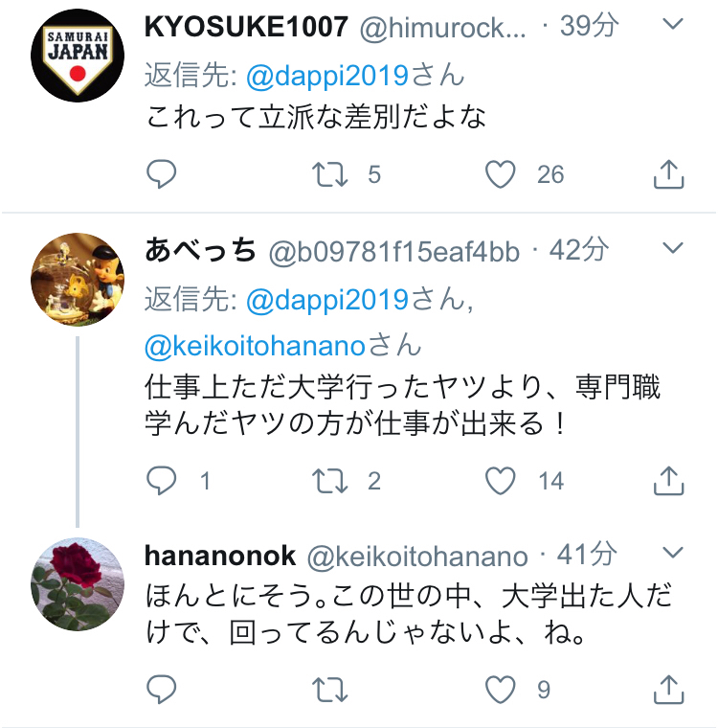Screen dimensions: 718x728
Task: Retweet あべっち's tweet with 2 retweets
Action: pos(329,481)
